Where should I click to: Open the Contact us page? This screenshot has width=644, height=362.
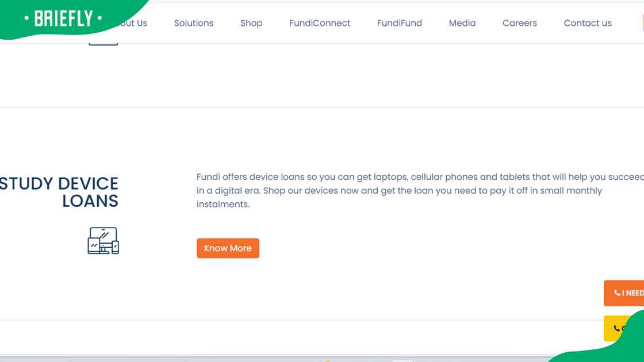pos(587,23)
